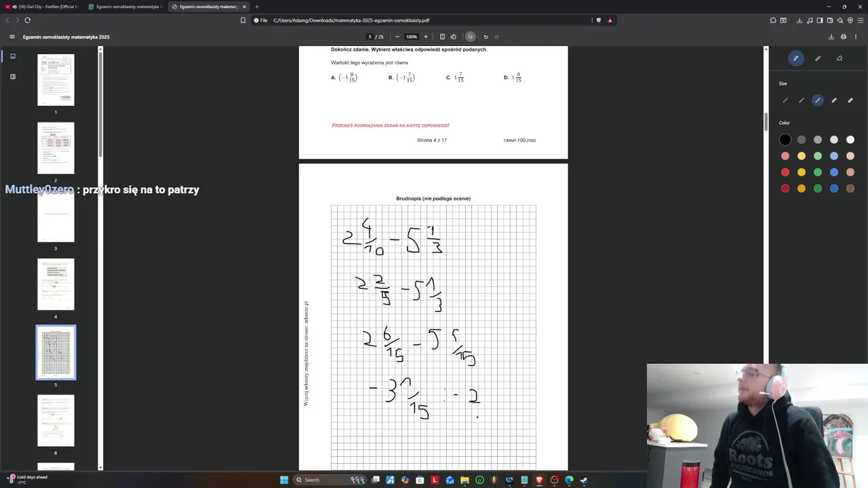This screenshot has height=488, width=868.
Task: Zoom out the PDF
Action: (x=397, y=37)
